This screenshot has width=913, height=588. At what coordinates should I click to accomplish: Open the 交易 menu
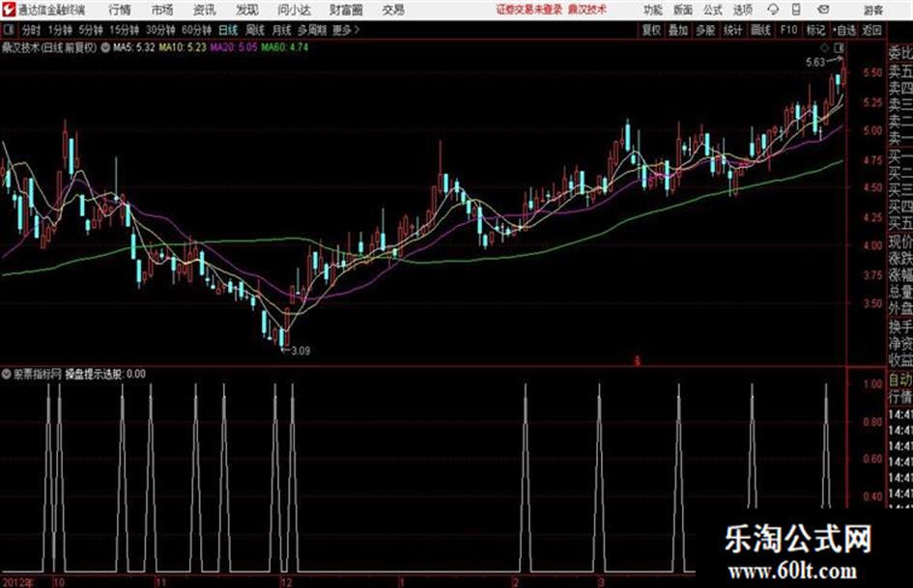(x=393, y=10)
